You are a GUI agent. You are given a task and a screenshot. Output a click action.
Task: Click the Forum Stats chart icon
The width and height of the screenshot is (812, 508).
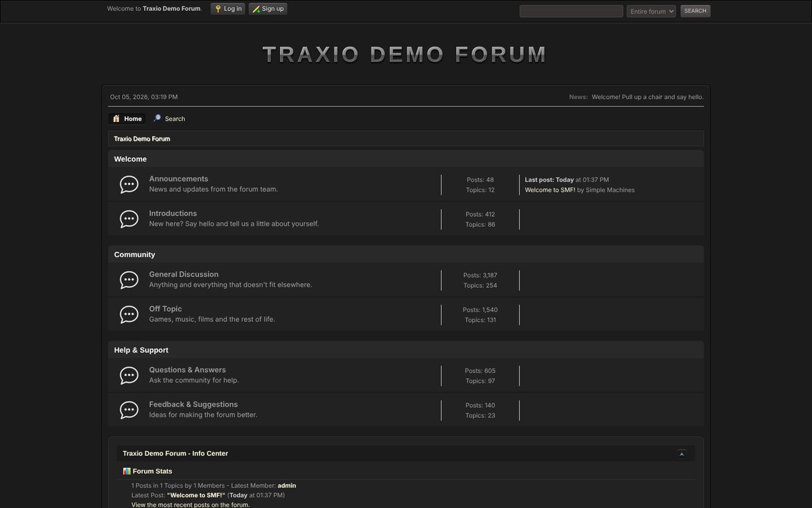tap(127, 471)
